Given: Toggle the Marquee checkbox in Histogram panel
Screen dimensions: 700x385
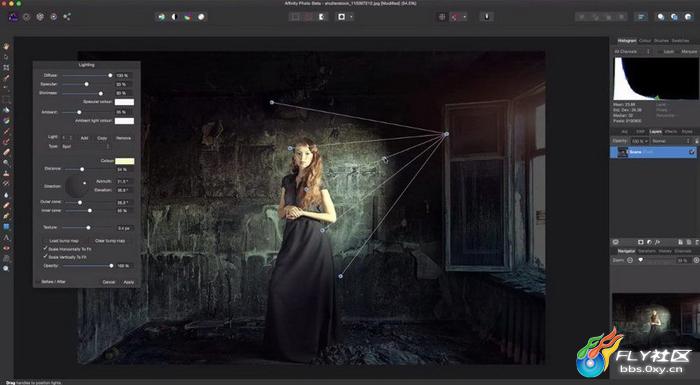Looking at the screenshot, I should pyautogui.click(x=679, y=52).
